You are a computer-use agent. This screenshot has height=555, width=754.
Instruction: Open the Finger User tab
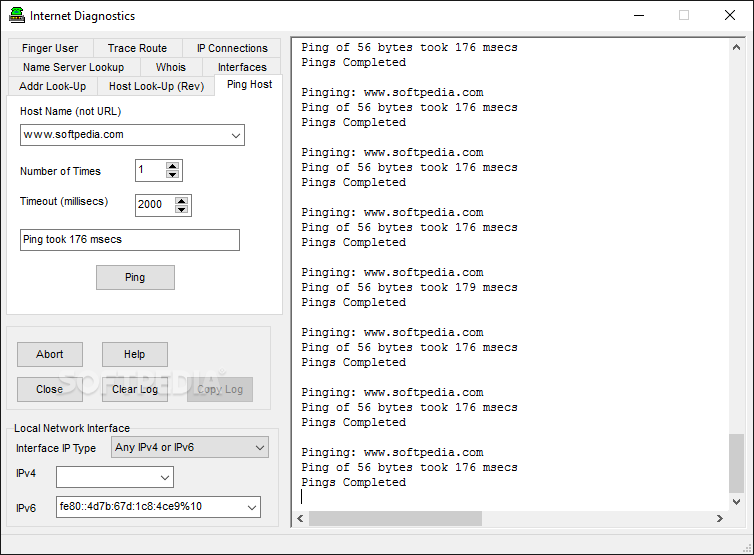50,48
